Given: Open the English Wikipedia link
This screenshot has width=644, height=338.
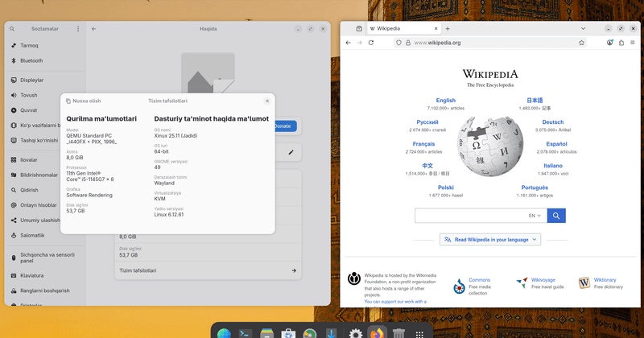Looking at the screenshot, I should pyautogui.click(x=446, y=101).
